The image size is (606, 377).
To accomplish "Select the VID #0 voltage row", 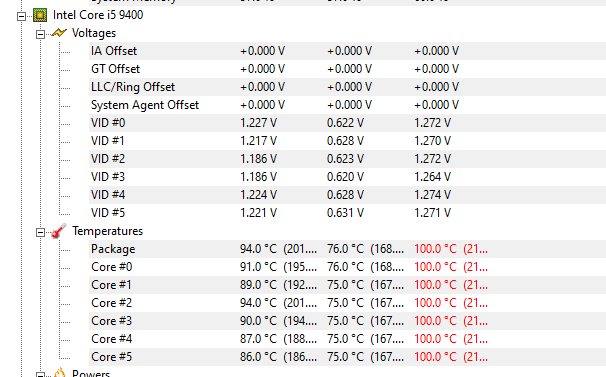I will point(347,123).
